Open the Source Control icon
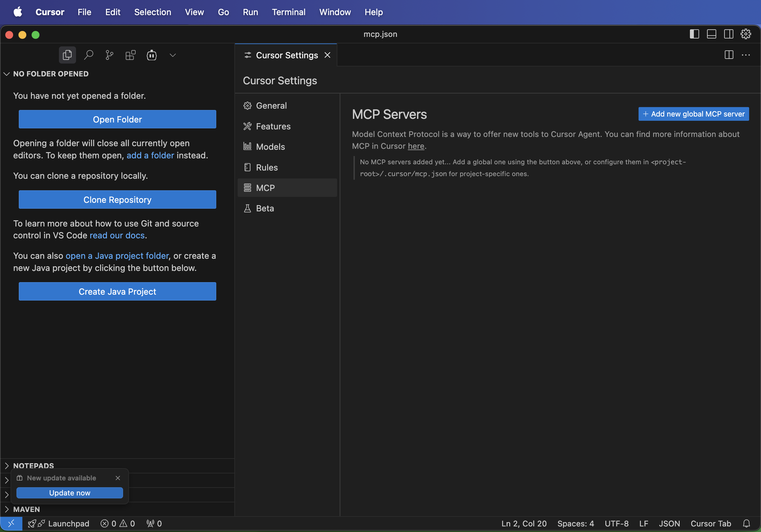 (109, 55)
